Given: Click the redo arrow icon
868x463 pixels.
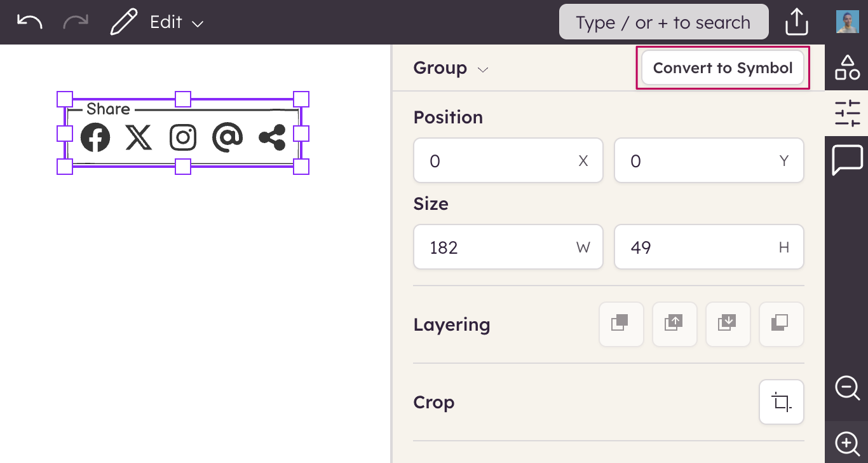Looking at the screenshot, I should point(76,22).
